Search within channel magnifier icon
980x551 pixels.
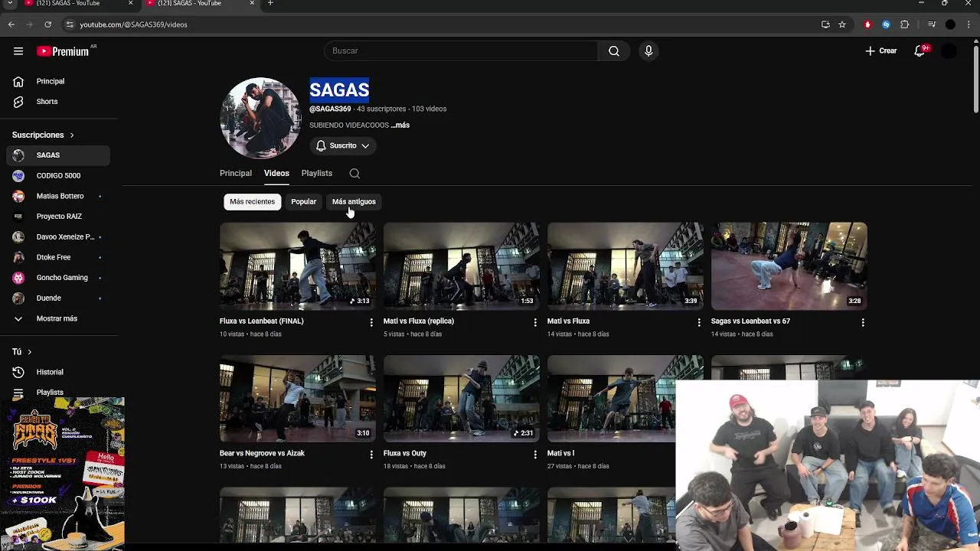pos(354,173)
